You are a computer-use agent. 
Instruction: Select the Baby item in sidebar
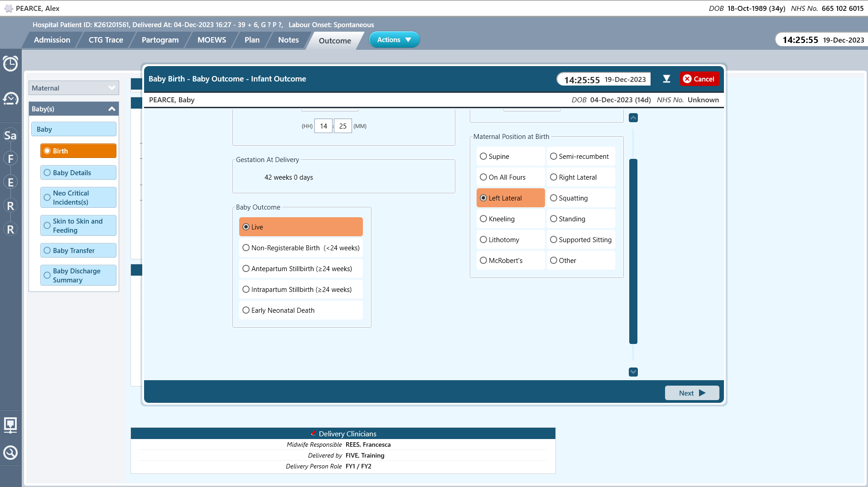[74, 129]
